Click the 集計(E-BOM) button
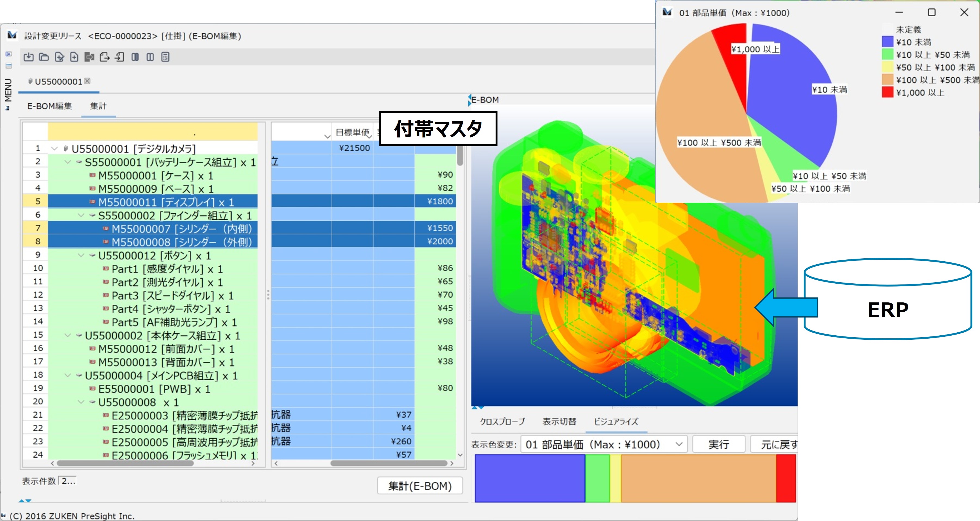This screenshot has width=980, height=521. [x=420, y=486]
